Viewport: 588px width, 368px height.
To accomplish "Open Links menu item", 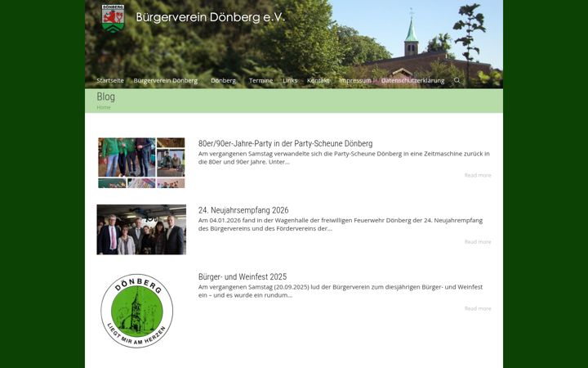I will [290, 80].
